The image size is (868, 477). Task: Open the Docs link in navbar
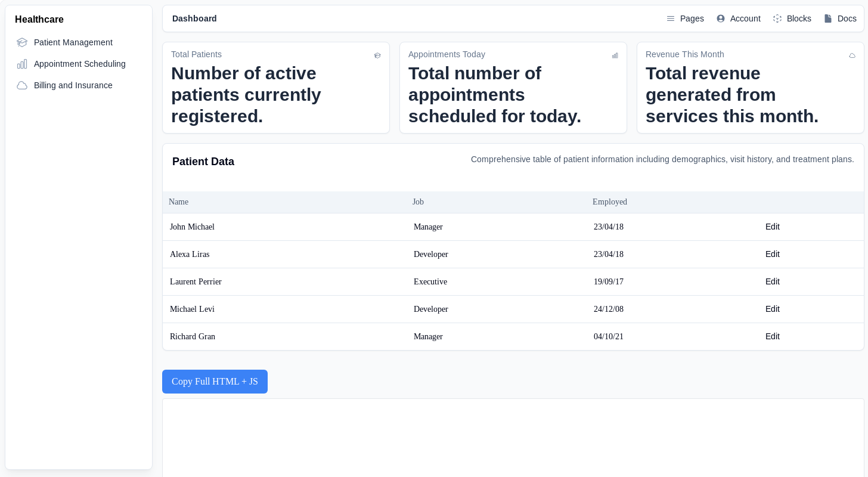(x=847, y=18)
